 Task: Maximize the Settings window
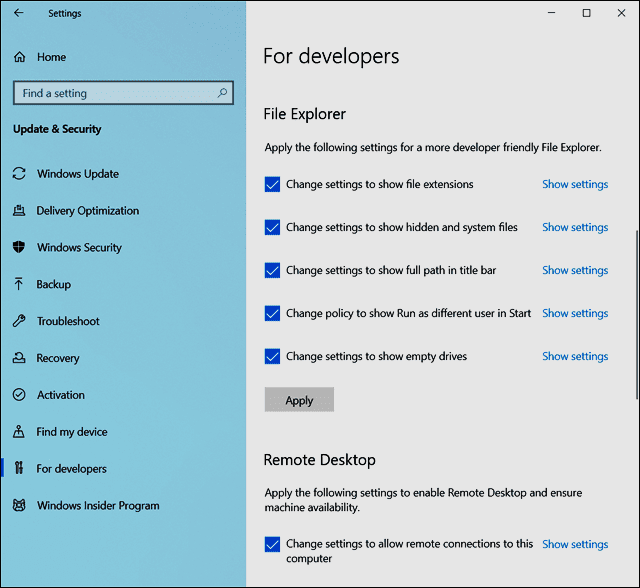tap(587, 13)
